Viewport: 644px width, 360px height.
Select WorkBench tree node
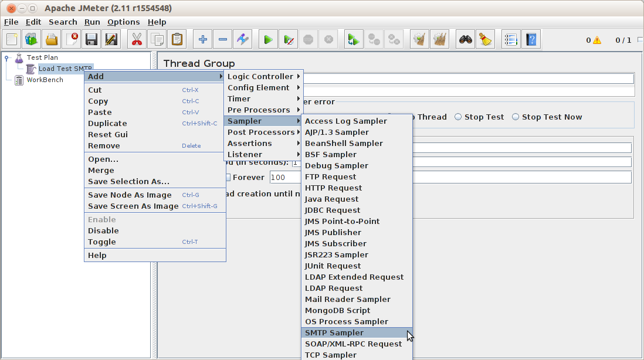[x=45, y=80]
